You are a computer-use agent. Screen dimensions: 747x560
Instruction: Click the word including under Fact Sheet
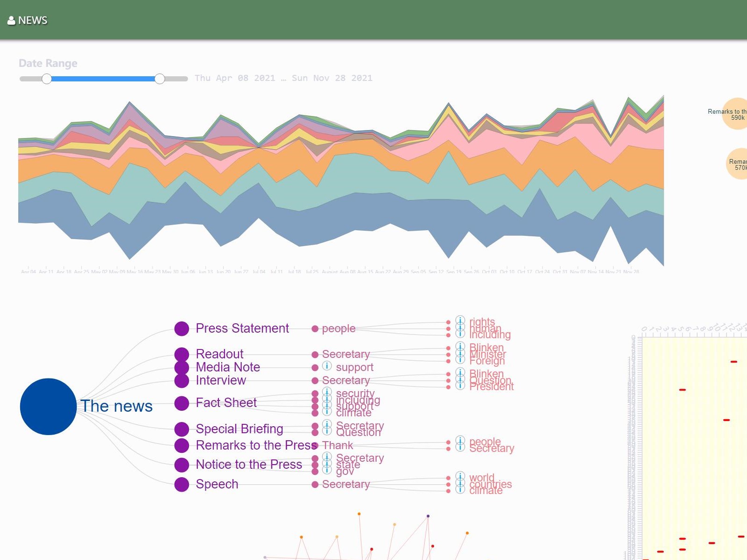[358, 400]
